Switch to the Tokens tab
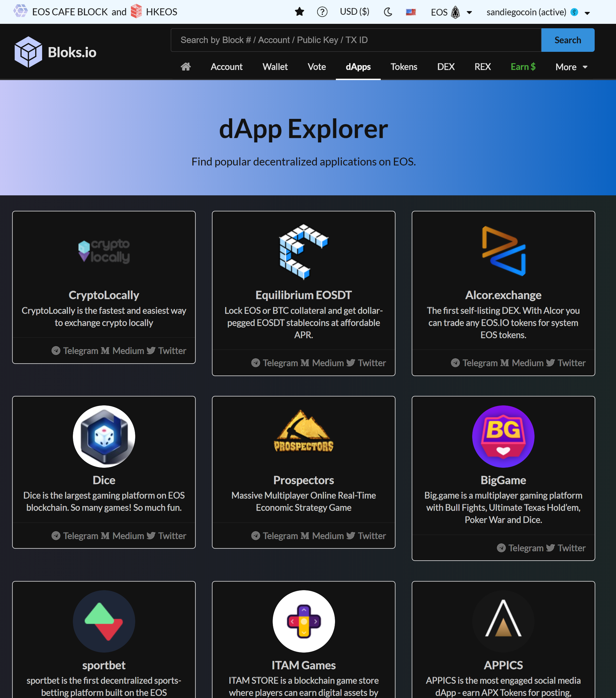616x698 pixels. (404, 67)
